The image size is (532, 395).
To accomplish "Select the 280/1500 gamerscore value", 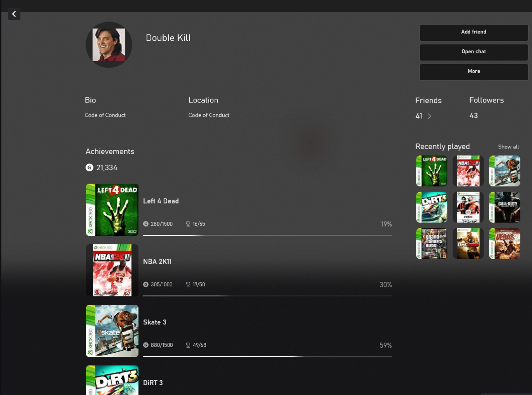I will 162,224.
